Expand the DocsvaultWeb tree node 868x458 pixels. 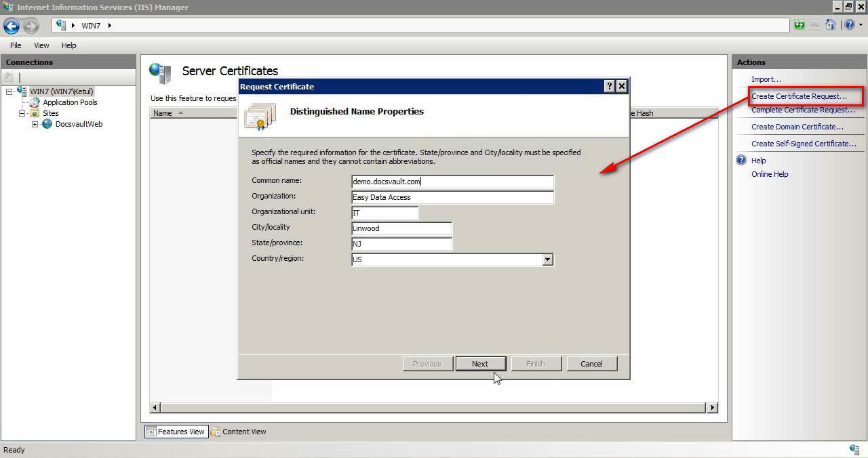pos(35,124)
